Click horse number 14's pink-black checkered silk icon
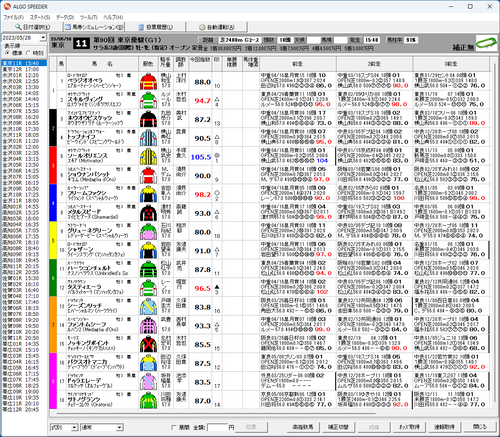 point(148,326)
